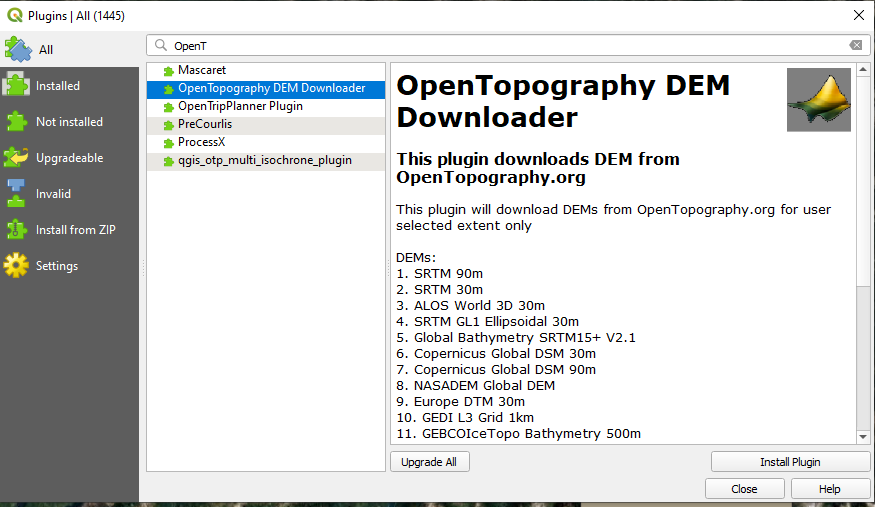Clear the search field with the X icon
Viewport: 875px width, 507px height.
point(855,45)
